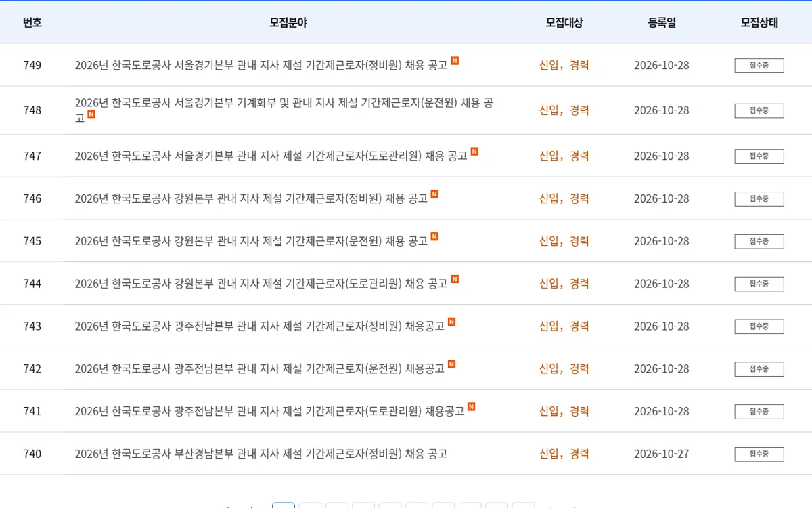Open posting 742 광주전남본부 운전원 채용공고
Screen dimensions: 812x508
pyautogui.click(x=259, y=369)
